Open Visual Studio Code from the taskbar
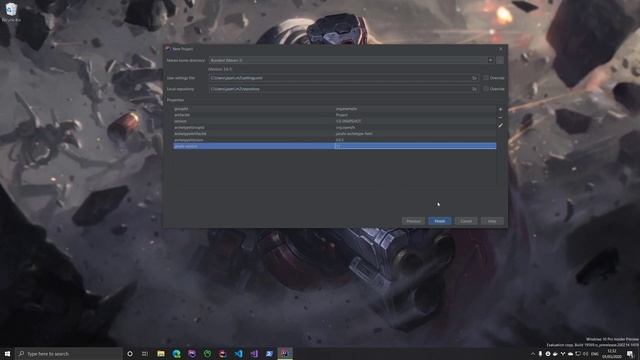 (x=238, y=353)
